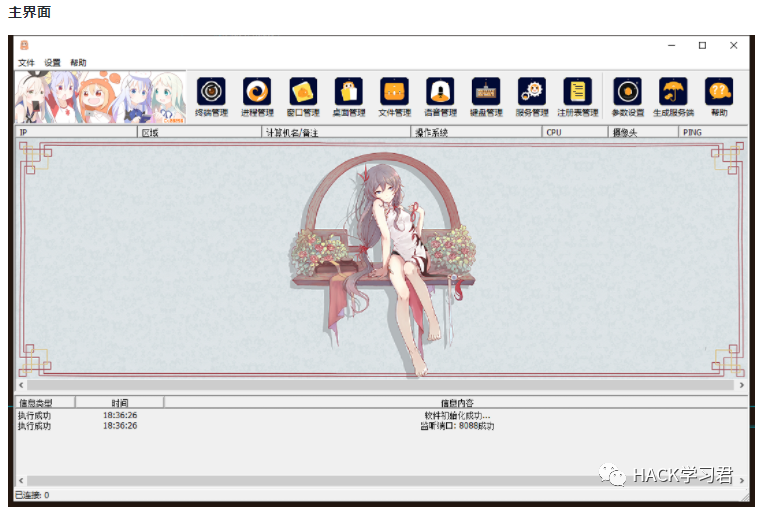758x508 pixels.
Task: Click the 区域 column header
Action: point(199,132)
